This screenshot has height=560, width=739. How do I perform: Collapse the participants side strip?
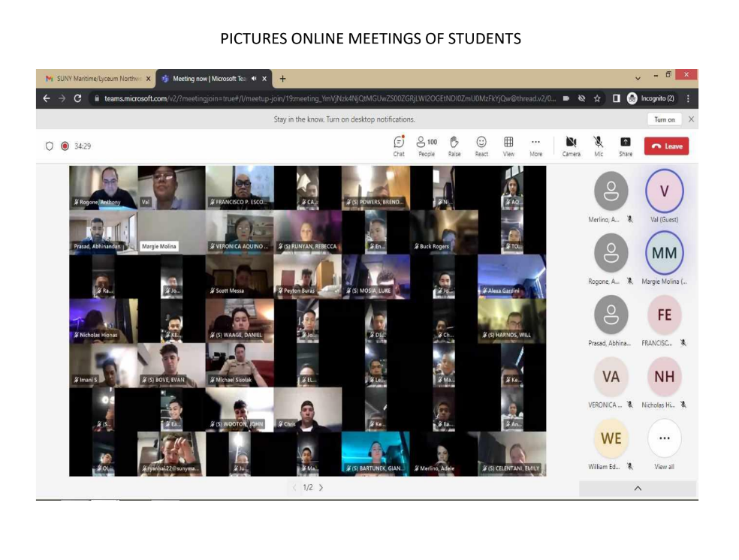(638, 489)
